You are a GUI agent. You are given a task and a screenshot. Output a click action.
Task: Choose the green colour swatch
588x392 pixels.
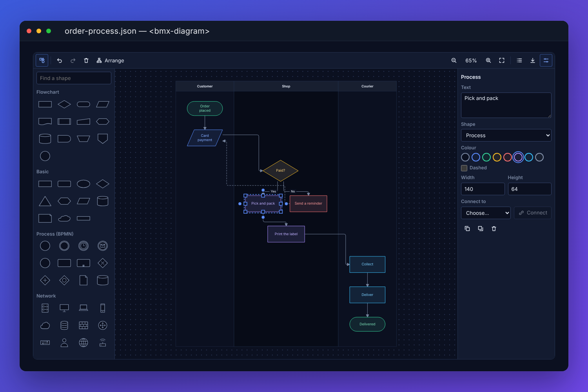pos(486,157)
